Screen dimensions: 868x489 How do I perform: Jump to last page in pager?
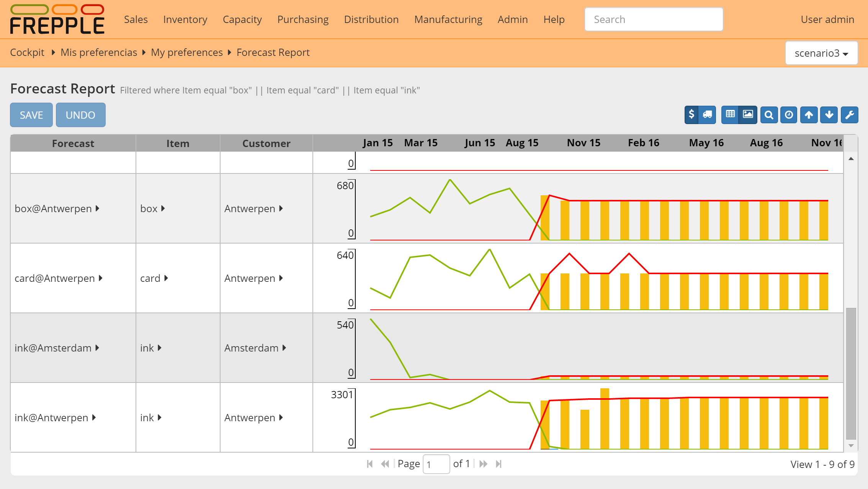click(499, 464)
